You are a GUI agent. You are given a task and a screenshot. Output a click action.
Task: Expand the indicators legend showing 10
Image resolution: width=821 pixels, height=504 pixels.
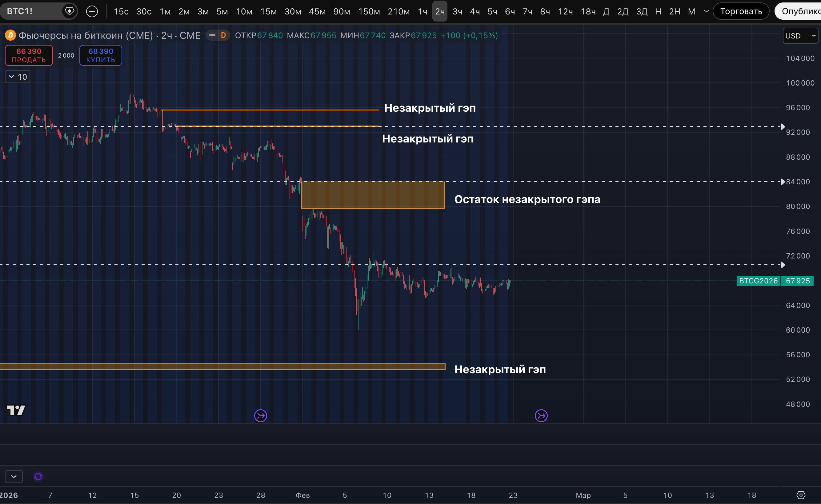pyautogui.click(x=18, y=77)
